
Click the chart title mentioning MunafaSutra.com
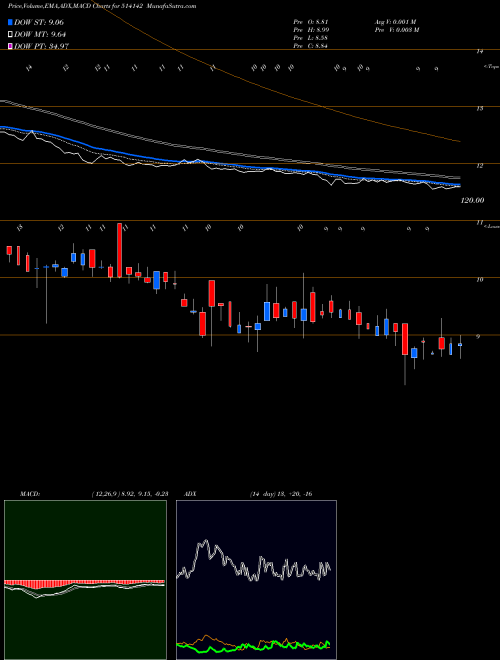tap(102, 6)
